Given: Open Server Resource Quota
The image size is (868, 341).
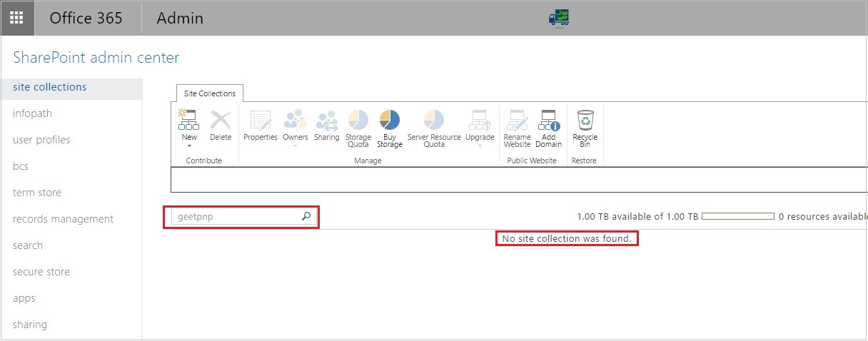Looking at the screenshot, I should coord(434,128).
